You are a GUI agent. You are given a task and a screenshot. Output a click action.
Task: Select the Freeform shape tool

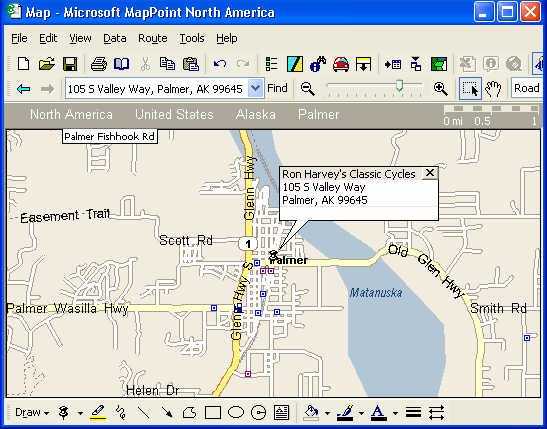[190, 413]
